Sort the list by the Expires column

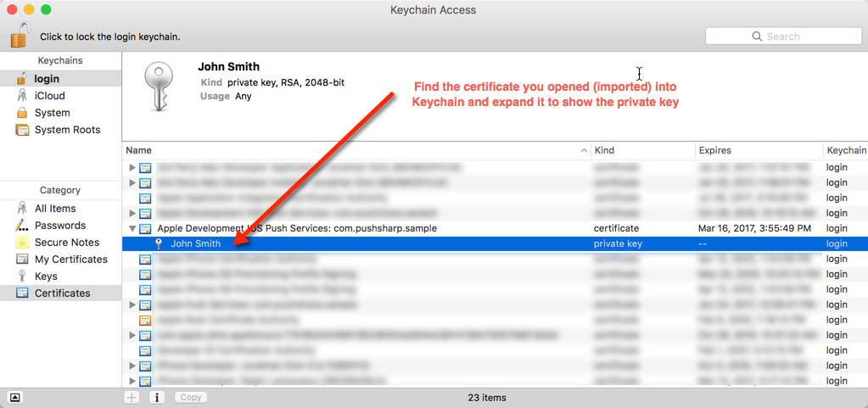[759, 150]
